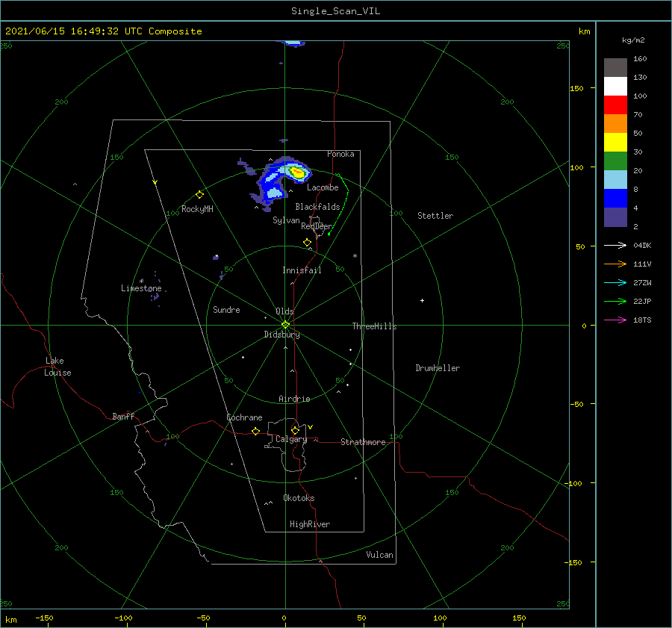Screen dimensions: 672x628
Task: Click the Olds town label
Action: pyautogui.click(x=284, y=311)
